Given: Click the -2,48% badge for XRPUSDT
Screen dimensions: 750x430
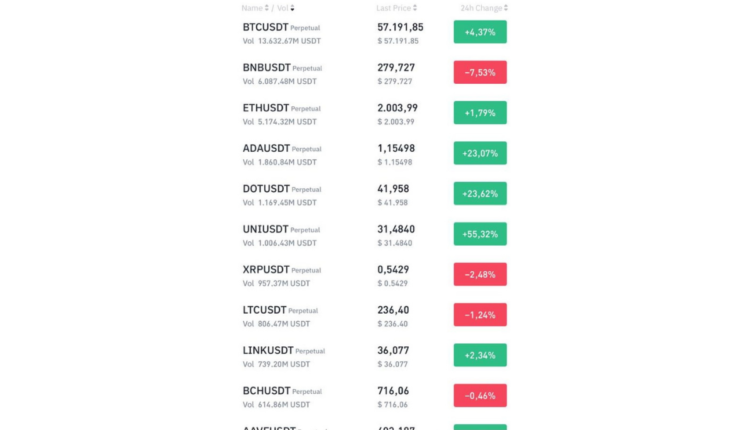Looking at the screenshot, I should point(480,274).
